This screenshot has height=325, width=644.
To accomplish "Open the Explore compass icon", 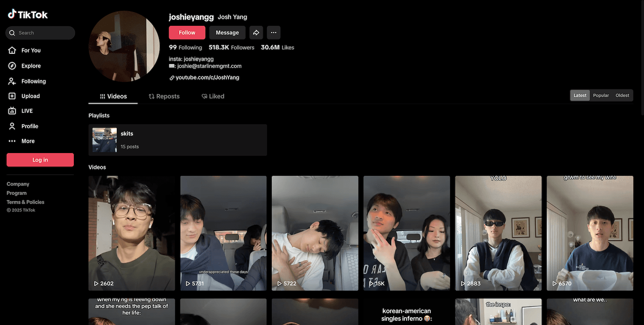I will 12,66.
